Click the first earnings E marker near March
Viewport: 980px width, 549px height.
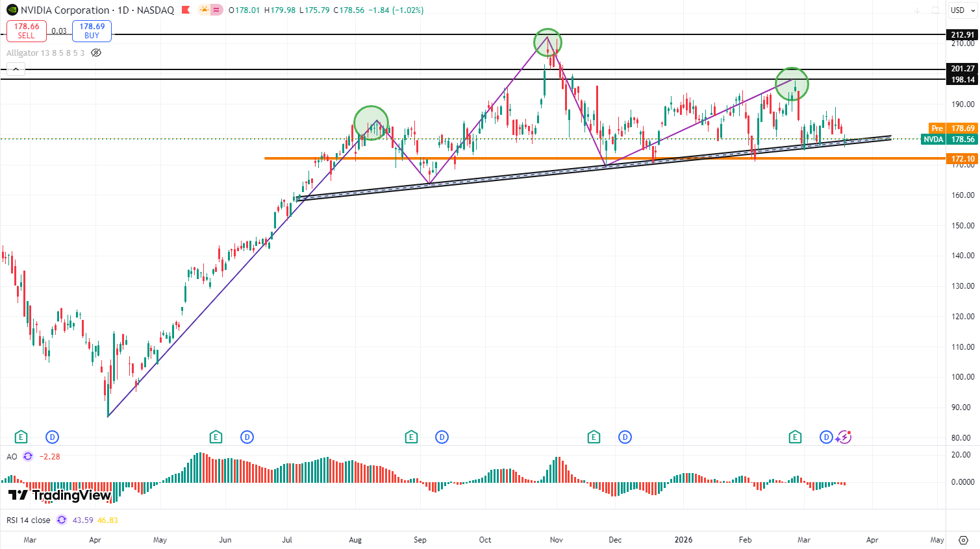pyautogui.click(x=21, y=437)
